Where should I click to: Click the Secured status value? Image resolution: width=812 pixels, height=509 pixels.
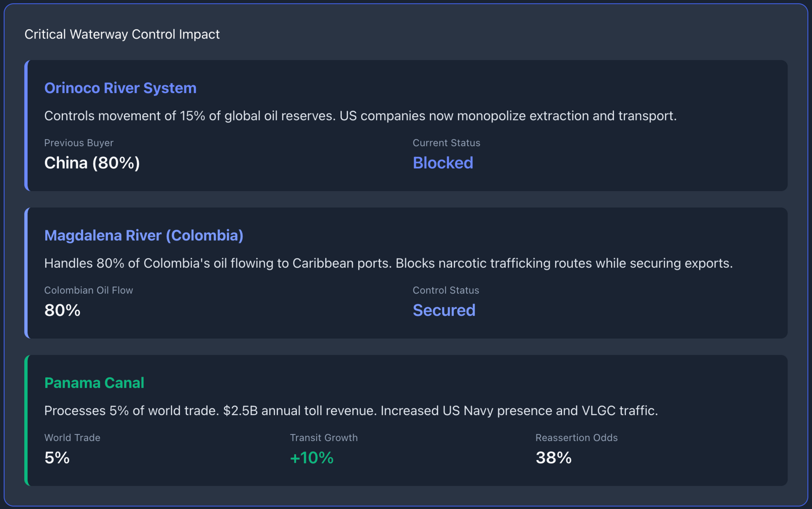(444, 310)
